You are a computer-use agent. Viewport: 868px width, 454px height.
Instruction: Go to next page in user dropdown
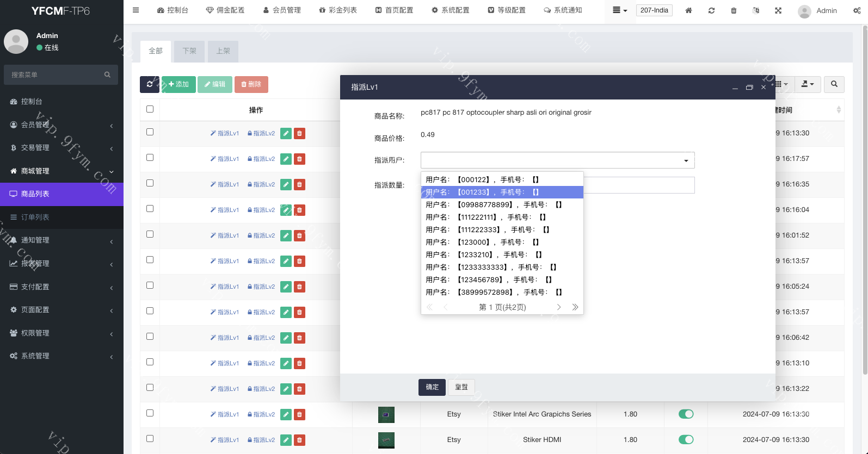[x=559, y=307]
